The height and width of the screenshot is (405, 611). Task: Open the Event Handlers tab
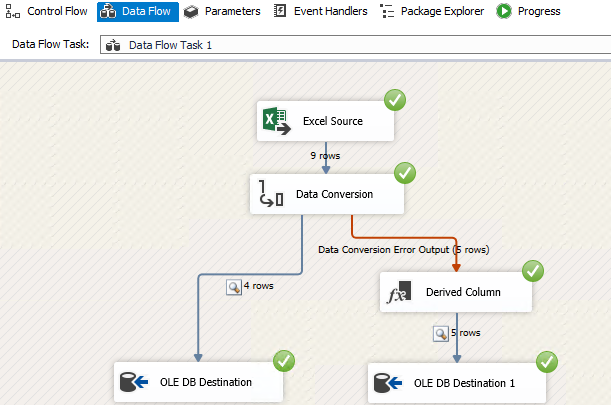(320, 11)
